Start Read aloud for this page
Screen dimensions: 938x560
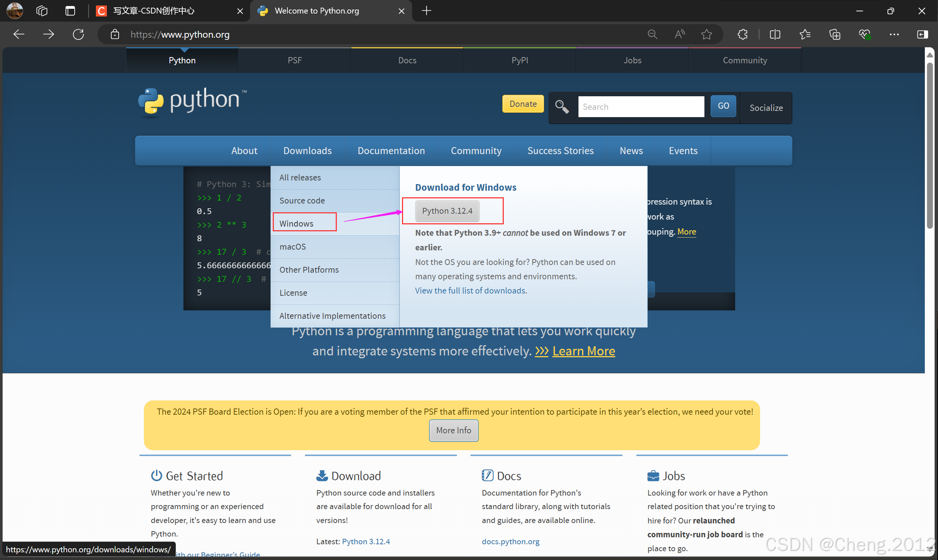pyautogui.click(x=679, y=34)
